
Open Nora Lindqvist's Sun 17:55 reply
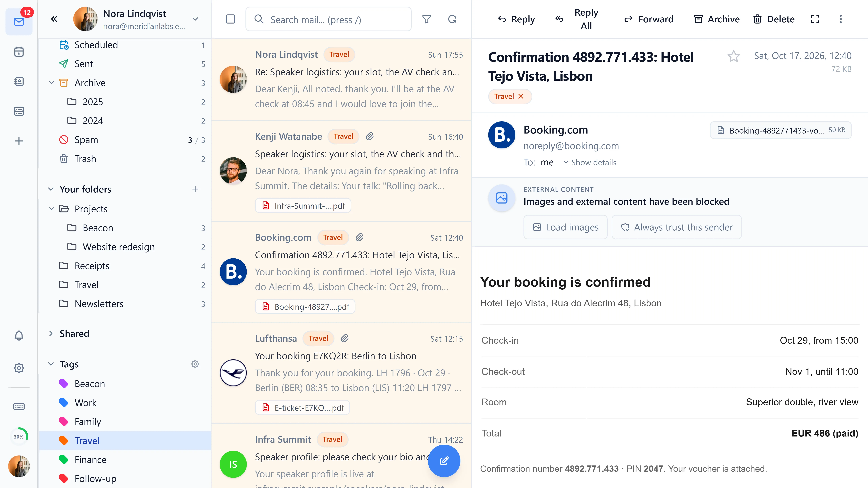click(x=341, y=79)
